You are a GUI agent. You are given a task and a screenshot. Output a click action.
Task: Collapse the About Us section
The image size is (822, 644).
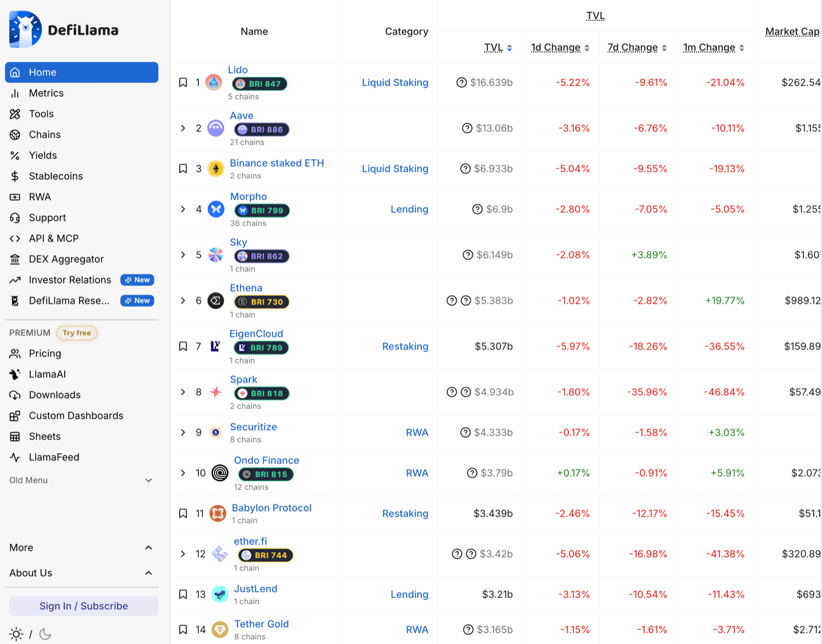coord(82,573)
